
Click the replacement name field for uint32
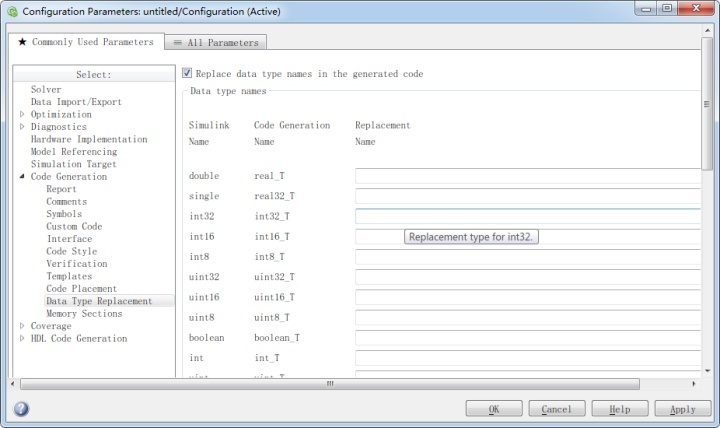(x=528, y=277)
